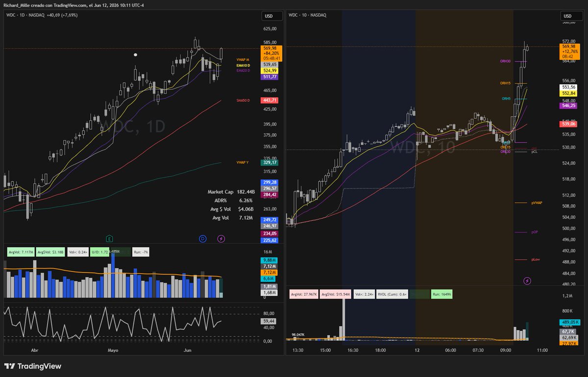
Task: Select the VWAP M line label
Action: (243, 59)
